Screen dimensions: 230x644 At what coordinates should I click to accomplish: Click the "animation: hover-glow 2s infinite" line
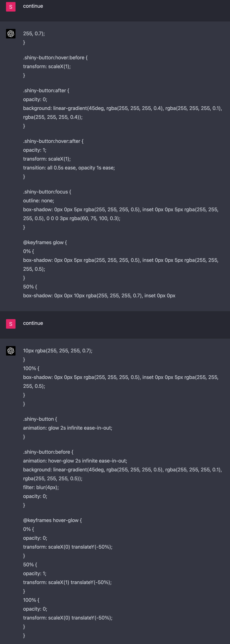(x=75, y=461)
